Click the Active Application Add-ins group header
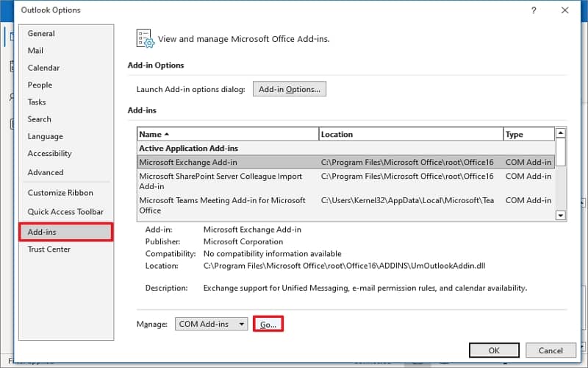This screenshot has width=588, height=368. 189,149
